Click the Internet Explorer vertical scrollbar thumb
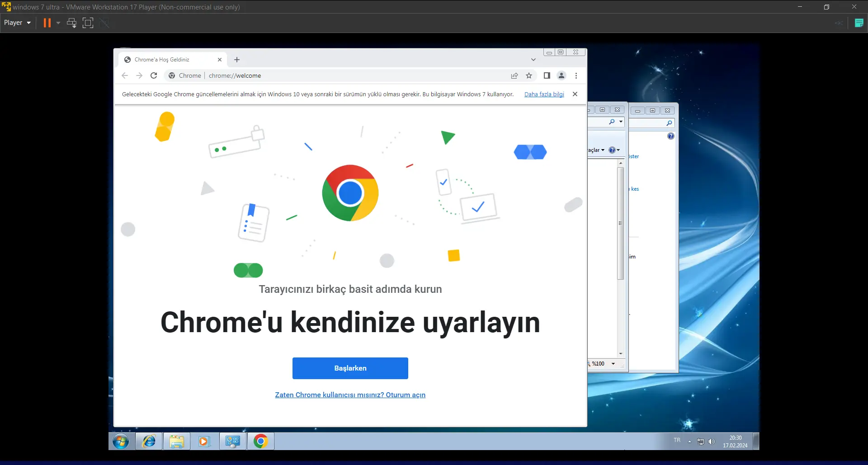The image size is (868, 465). click(621, 223)
